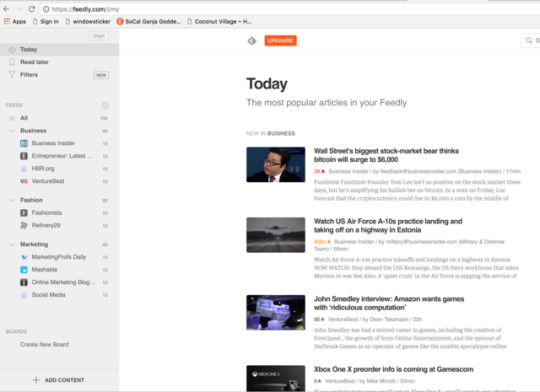Open the Marketing category
Image resolution: width=540 pixels, height=392 pixels.
(x=34, y=244)
